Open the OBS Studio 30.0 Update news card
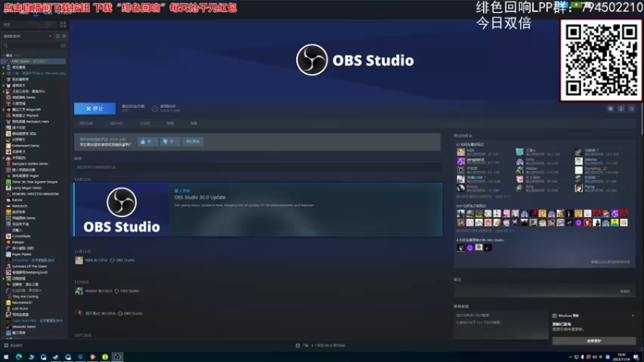Image resolution: width=644 pixels, height=362 pixels. (x=258, y=209)
